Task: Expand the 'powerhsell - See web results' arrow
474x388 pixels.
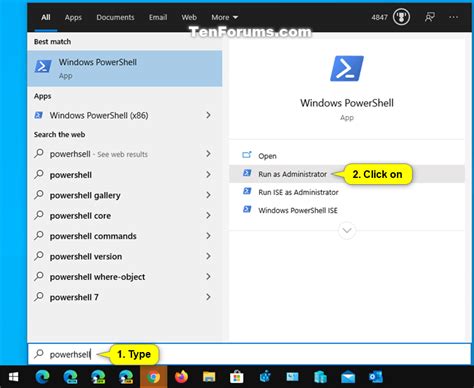Action: click(x=208, y=154)
